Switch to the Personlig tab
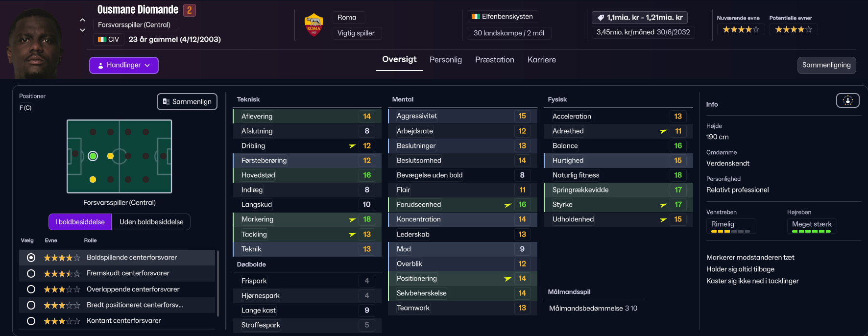Screen dimensions: 868x336 click(x=445, y=60)
